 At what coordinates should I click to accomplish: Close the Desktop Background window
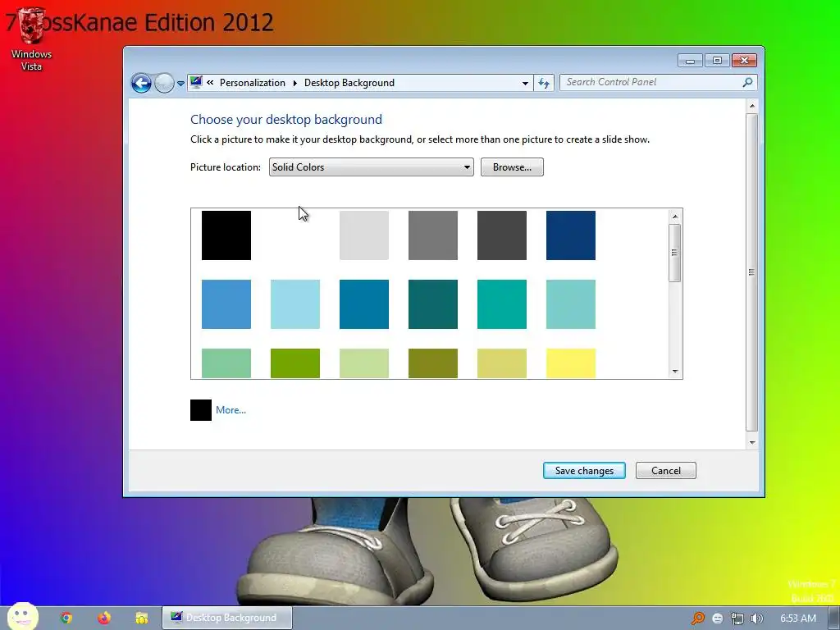(x=744, y=61)
